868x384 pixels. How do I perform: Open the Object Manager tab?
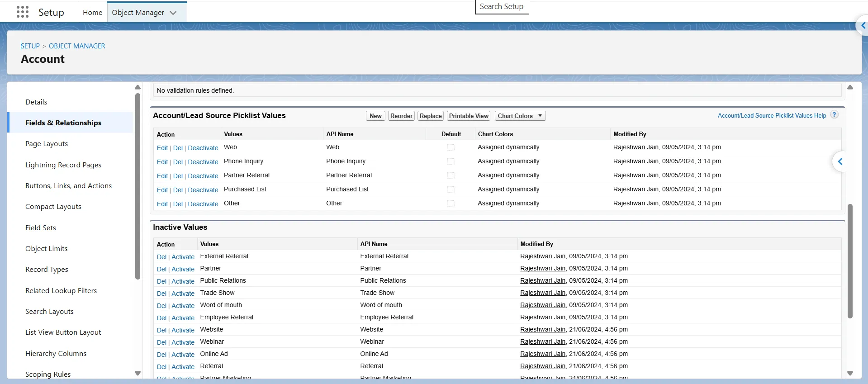tap(138, 13)
